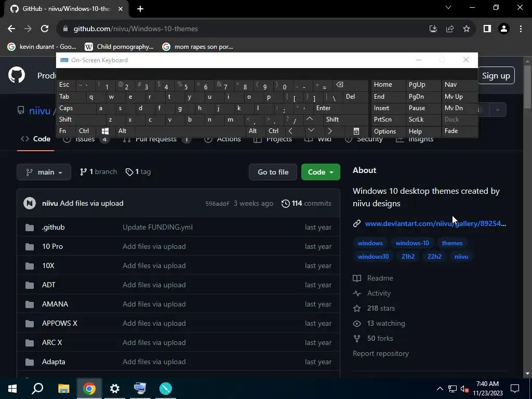The image size is (532, 399).
Task: Open Windows taskbar search
Action: 37,389
